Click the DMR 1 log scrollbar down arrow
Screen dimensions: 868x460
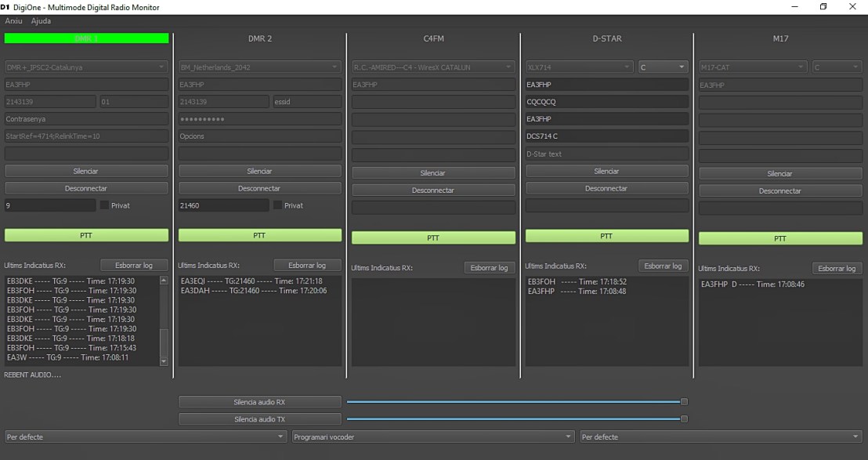164,361
